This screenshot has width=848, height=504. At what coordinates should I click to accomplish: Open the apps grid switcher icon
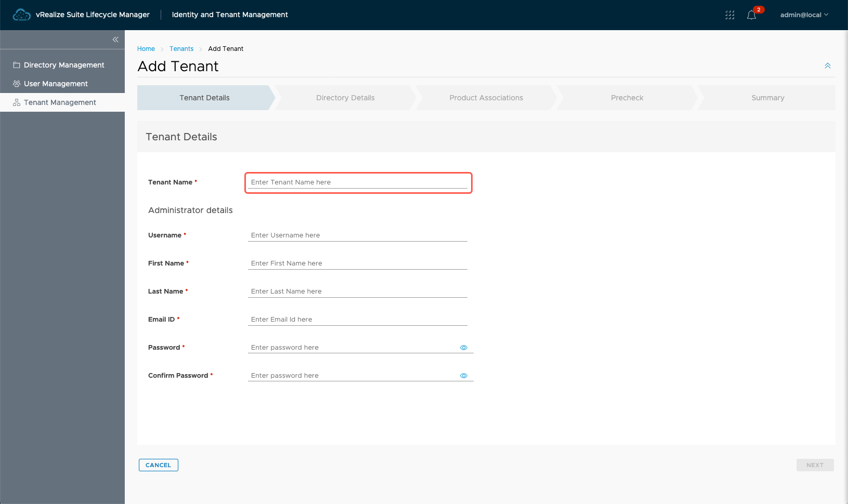[729, 15]
